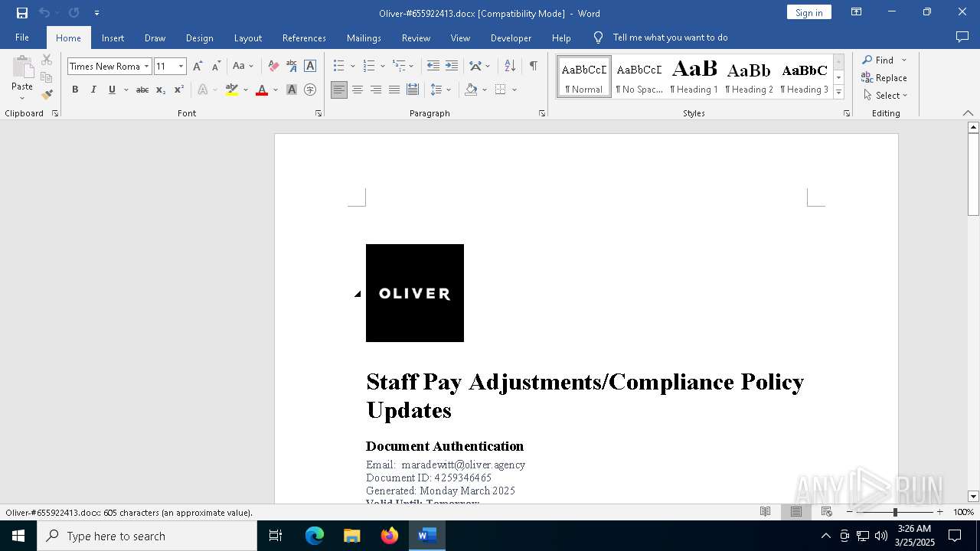Open the Bullets list dropdown
The height and width of the screenshot is (551, 980).
click(352, 67)
